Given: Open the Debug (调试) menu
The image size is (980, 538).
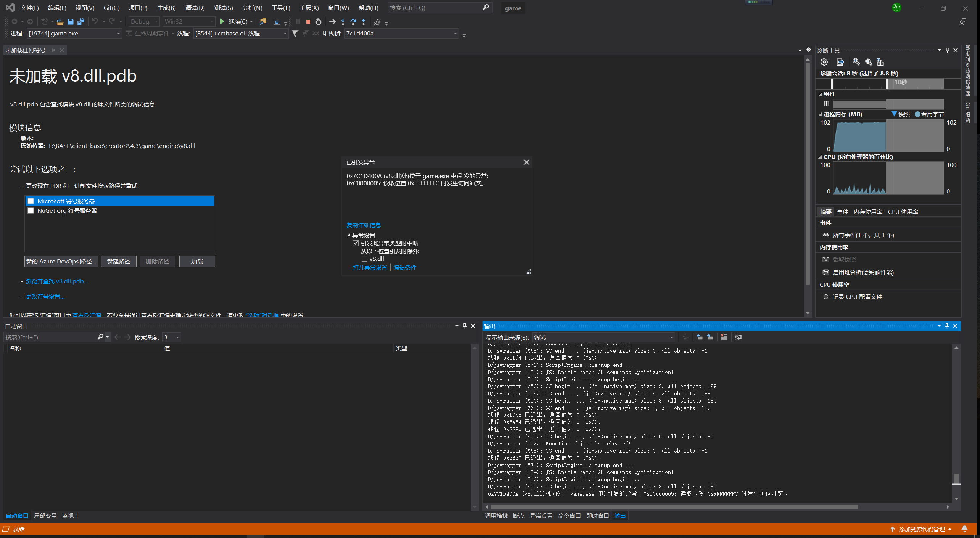Looking at the screenshot, I should pyautogui.click(x=195, y=8).
